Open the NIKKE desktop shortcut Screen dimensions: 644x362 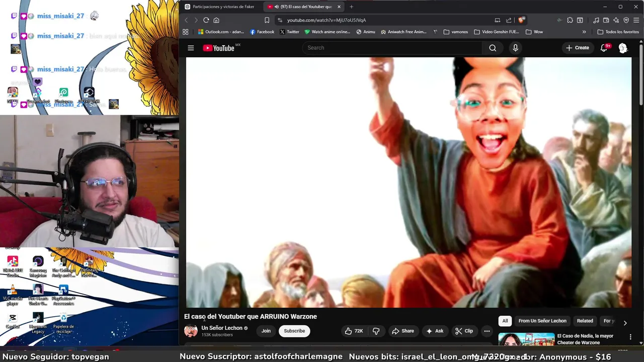(x=13, y=95)
